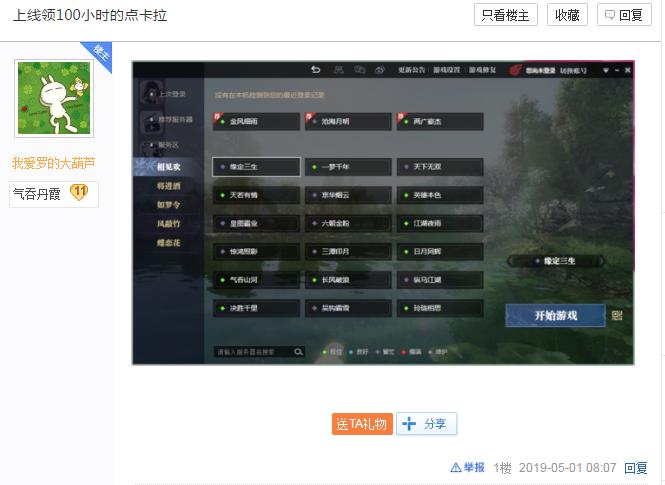
Task: Click the 只看楼主 button at top
Action: coord(506,15)
